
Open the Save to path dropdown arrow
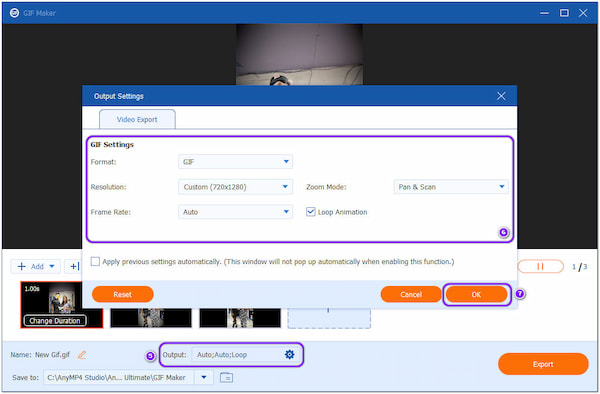tap(204, 378)
